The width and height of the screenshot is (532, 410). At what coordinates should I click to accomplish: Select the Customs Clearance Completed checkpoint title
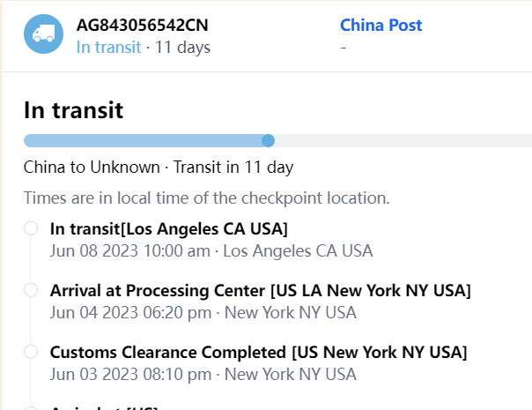258,353
